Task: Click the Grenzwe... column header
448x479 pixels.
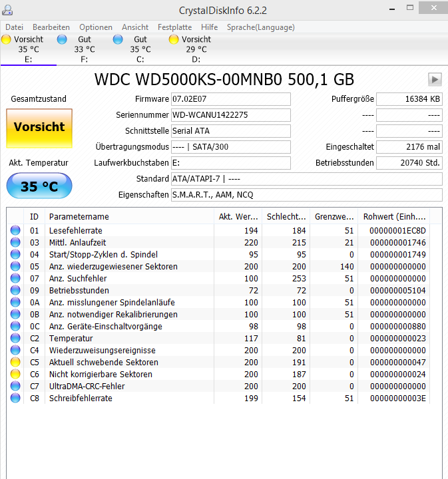Action: [x=334, y=217]
